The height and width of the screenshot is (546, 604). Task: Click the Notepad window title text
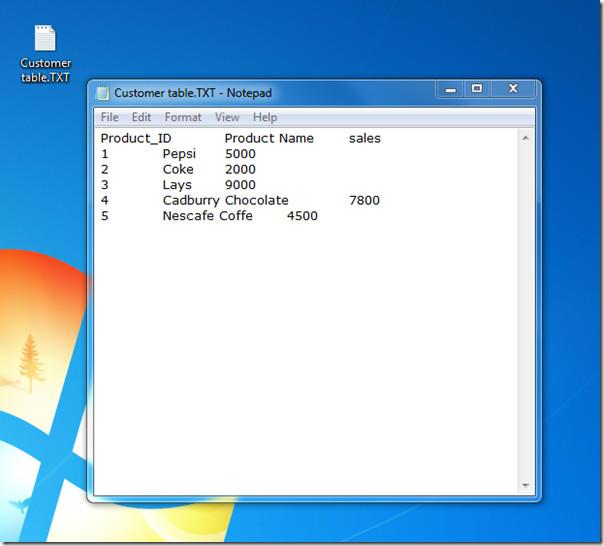[x=192, y=93]
